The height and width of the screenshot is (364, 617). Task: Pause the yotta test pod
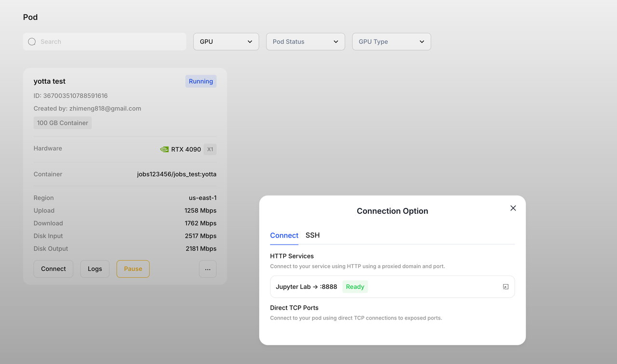point(133,269)
